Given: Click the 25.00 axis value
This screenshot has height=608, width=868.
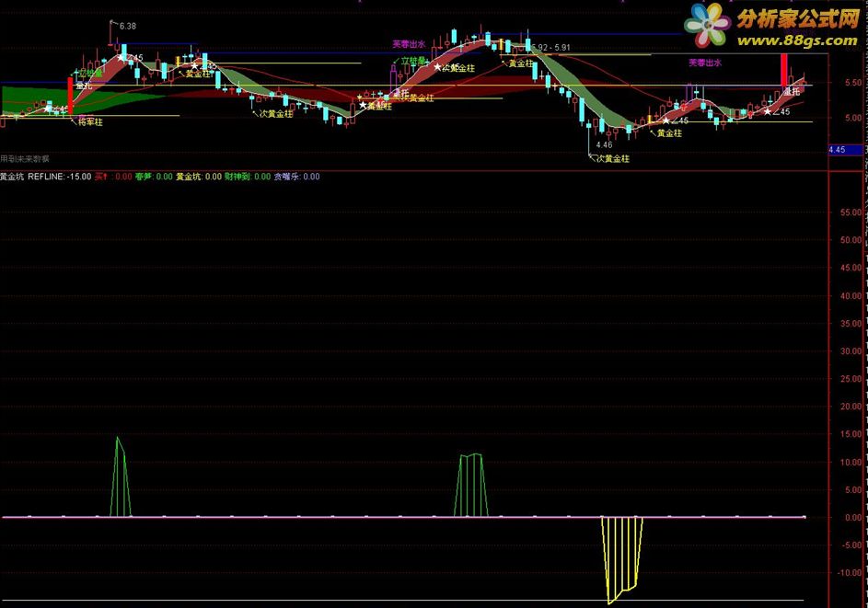Looking at the screenshot, I should coord(851,379).
